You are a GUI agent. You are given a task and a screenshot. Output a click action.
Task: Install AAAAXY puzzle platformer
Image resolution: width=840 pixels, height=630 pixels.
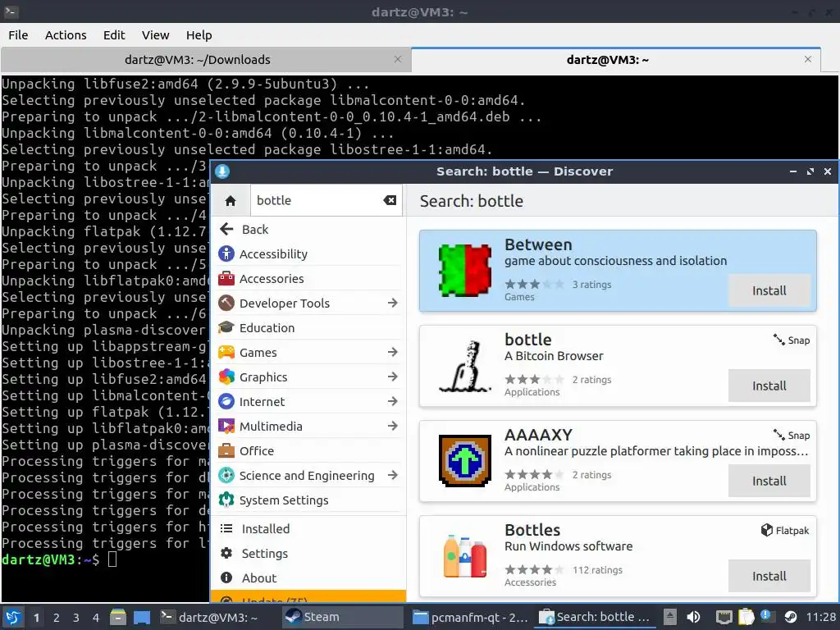pos(769,481)
